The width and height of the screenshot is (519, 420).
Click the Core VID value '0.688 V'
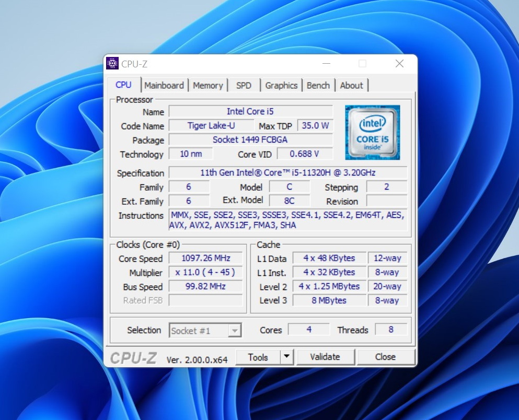[305, 154]
